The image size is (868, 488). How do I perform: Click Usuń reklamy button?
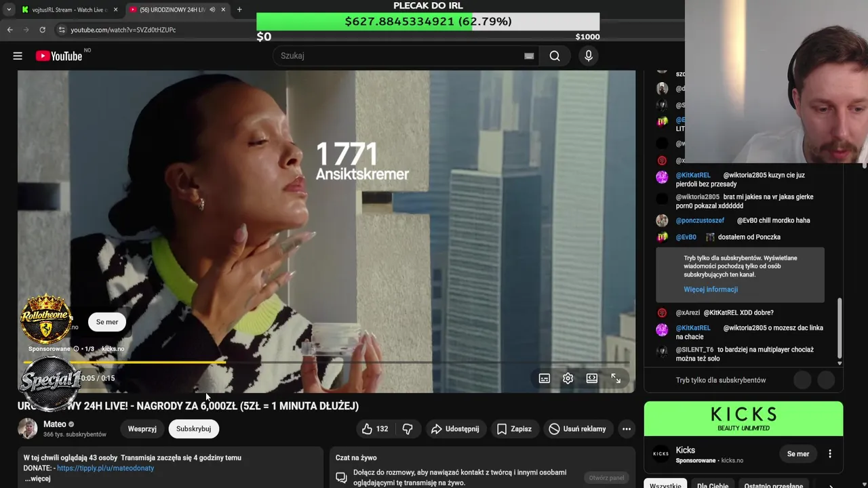pyautogui.click(x=578, y=428)
